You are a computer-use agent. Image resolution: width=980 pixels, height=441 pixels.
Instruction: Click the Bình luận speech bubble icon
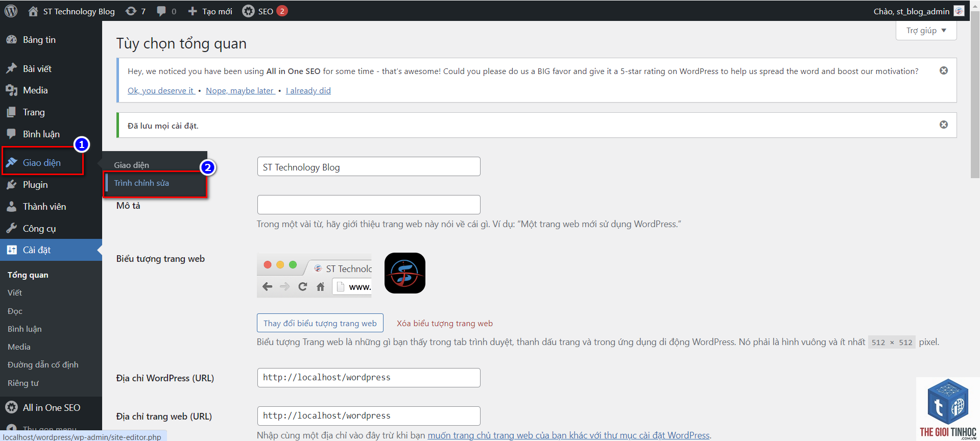[11, 134]
